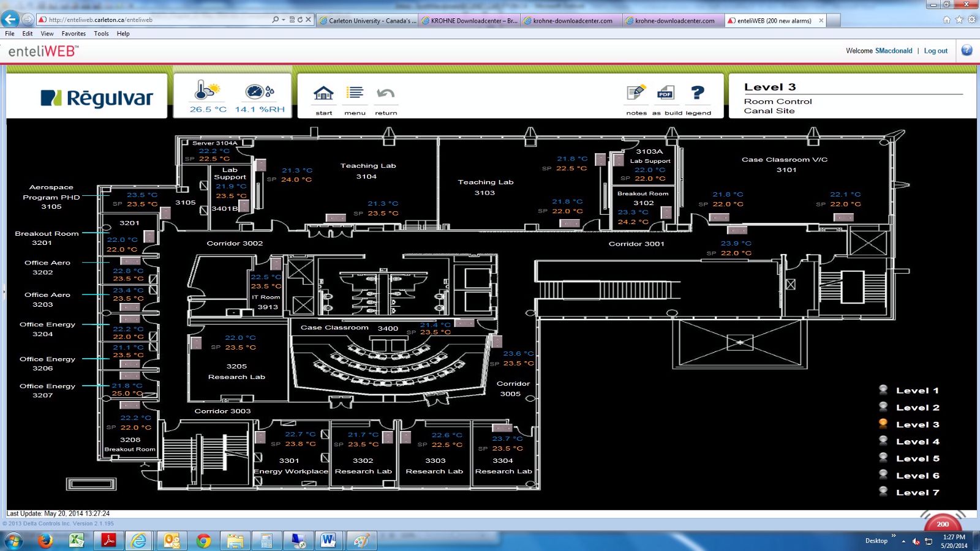Screen dimensions: 980x551
Task: Click the enteliWEB logo
Action: coord(43,51)
